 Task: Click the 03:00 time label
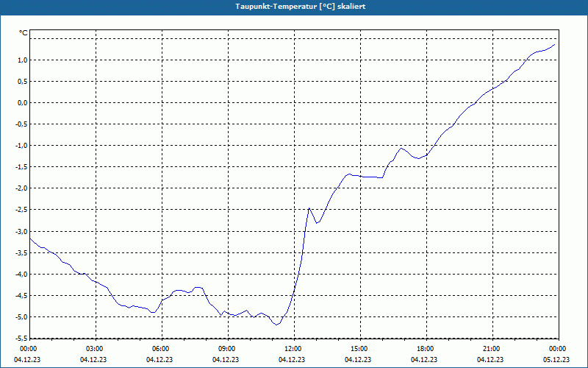click(x=96, y=349)
